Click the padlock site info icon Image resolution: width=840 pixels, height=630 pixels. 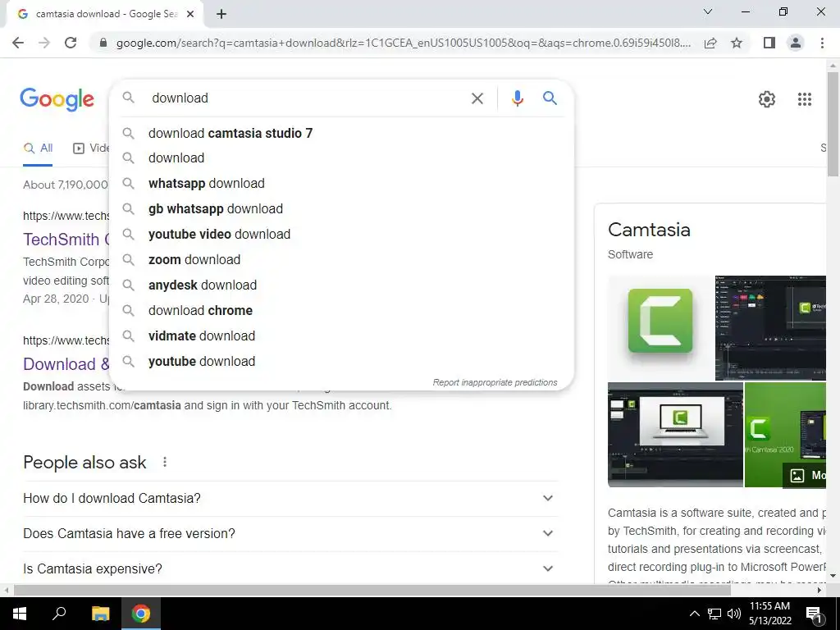(103, 43)
